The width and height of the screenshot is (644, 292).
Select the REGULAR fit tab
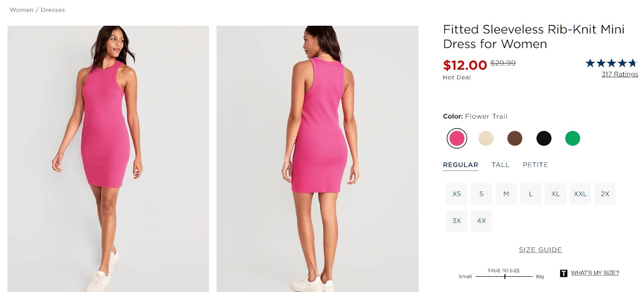(x=460, y=165)
